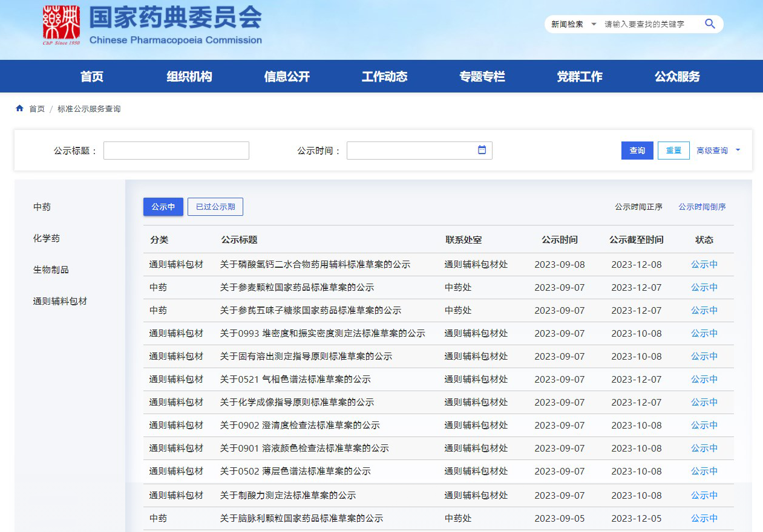Click the blue 查询 button
The image size is (763, 532).
pyautogui.click(x=637, y=151)
